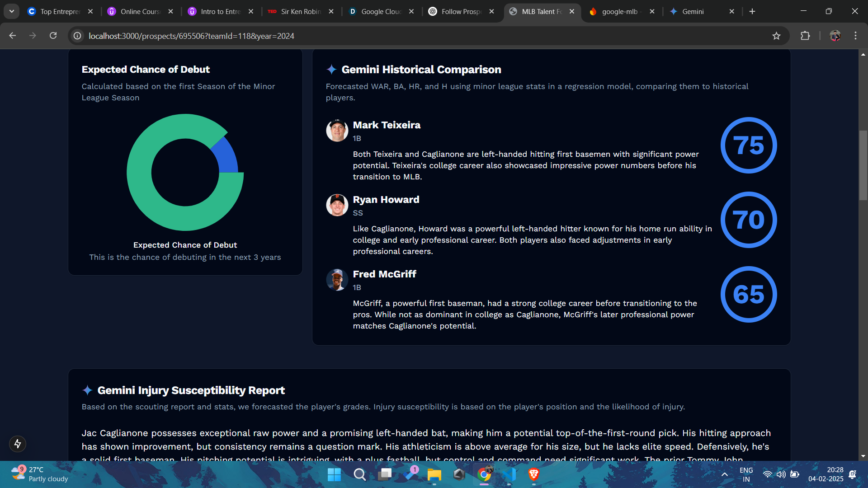This screenshot has width=868, height=488.
Task: View site information icon in address bar
Action: tap(77, 36)
